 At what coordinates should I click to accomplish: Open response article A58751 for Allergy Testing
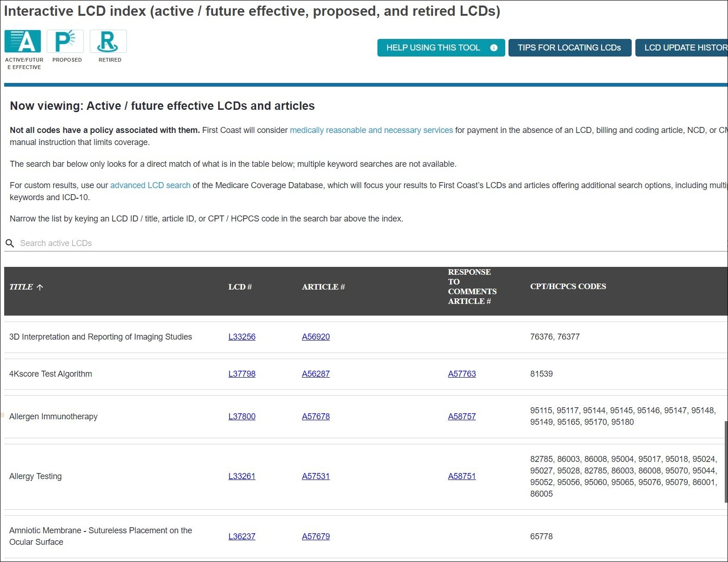tap(462, 476)
